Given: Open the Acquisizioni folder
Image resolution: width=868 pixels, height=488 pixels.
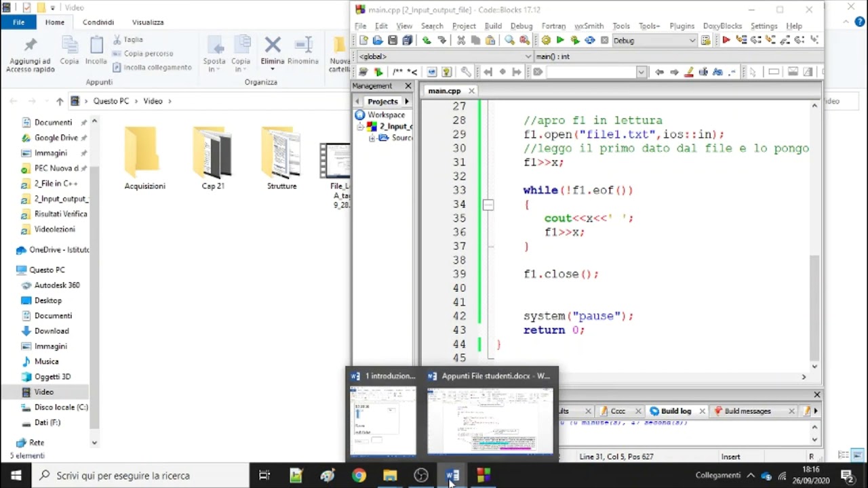Looking at the screenshot, I should point(144,157).
